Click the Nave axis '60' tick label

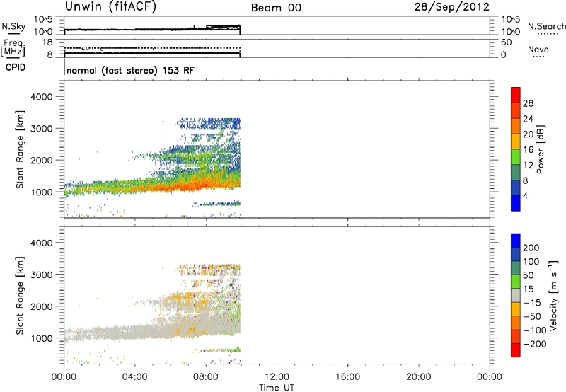coord(507,42)
